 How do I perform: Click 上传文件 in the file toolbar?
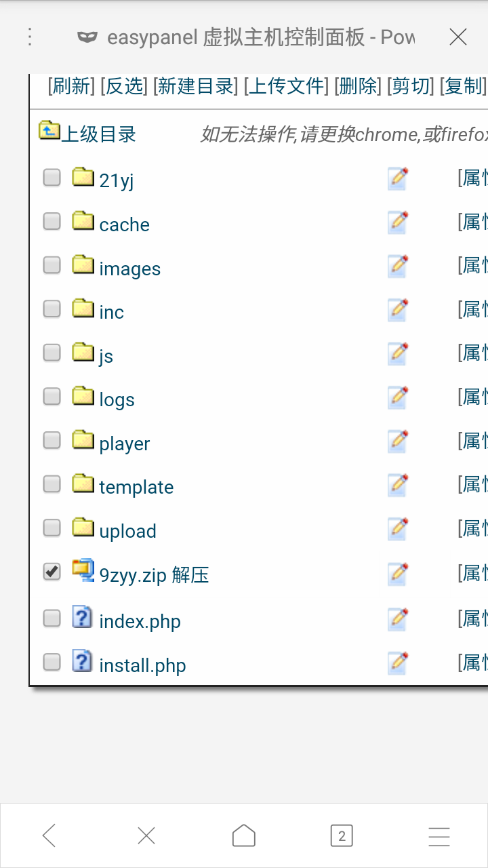pyautogui.click(x=286, y=86)
